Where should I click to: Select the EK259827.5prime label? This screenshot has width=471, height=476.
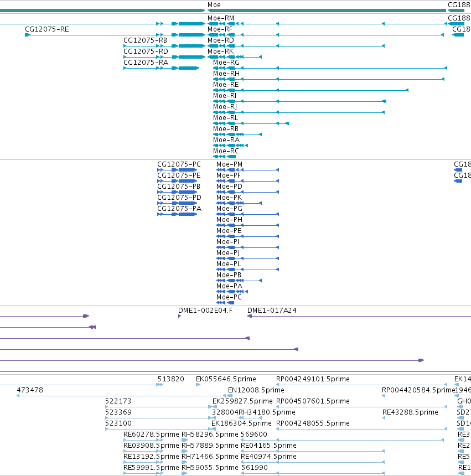click(243, 401)
